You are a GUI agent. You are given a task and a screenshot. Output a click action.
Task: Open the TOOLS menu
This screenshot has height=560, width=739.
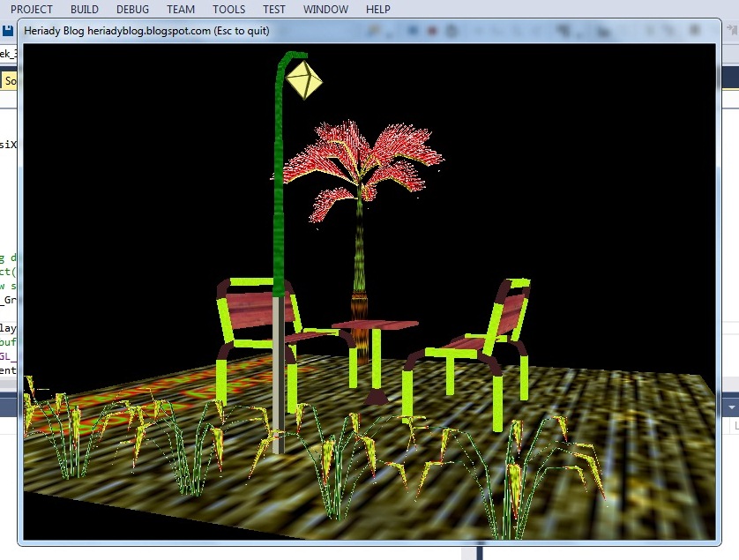[228, 10]
